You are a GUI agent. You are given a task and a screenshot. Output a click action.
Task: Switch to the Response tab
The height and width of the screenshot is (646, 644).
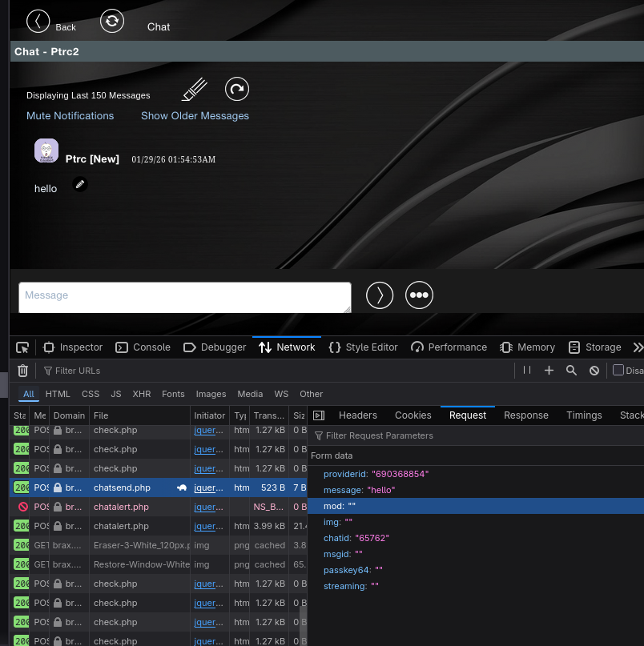click(x=526, y=415)
